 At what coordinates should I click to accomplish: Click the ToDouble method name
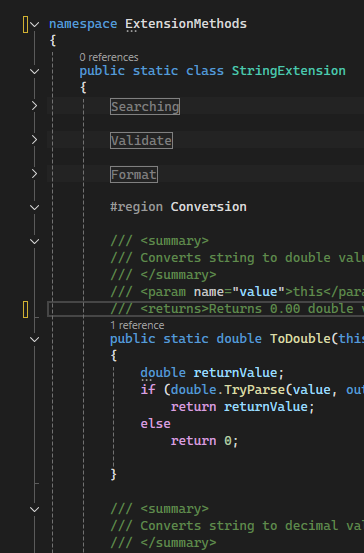click(x=300, y=339)
